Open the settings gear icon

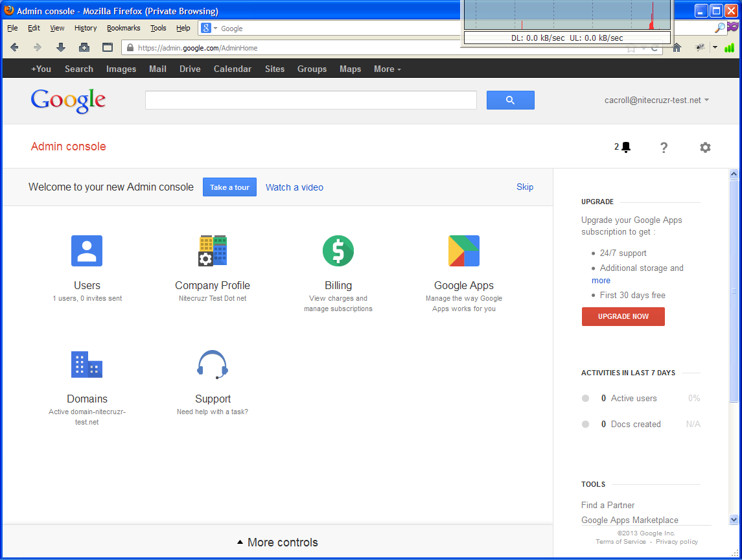(x=705, y=147)
